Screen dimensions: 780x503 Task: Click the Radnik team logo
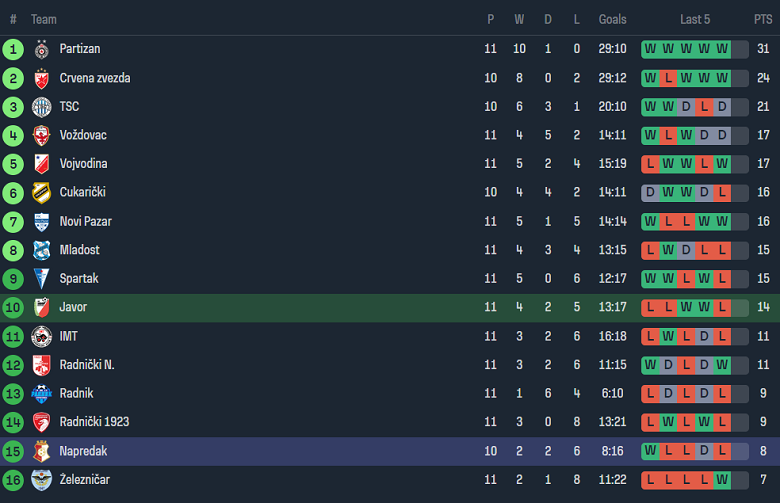pos(41,394)
